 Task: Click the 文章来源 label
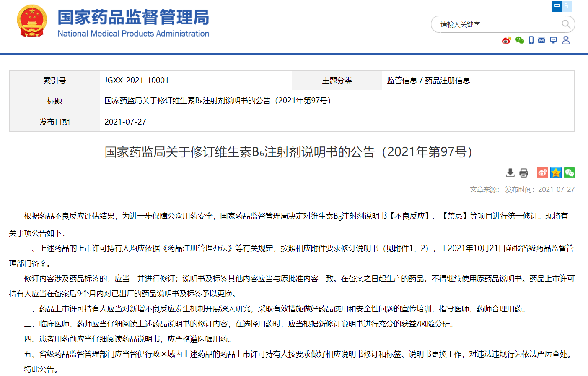484,189
